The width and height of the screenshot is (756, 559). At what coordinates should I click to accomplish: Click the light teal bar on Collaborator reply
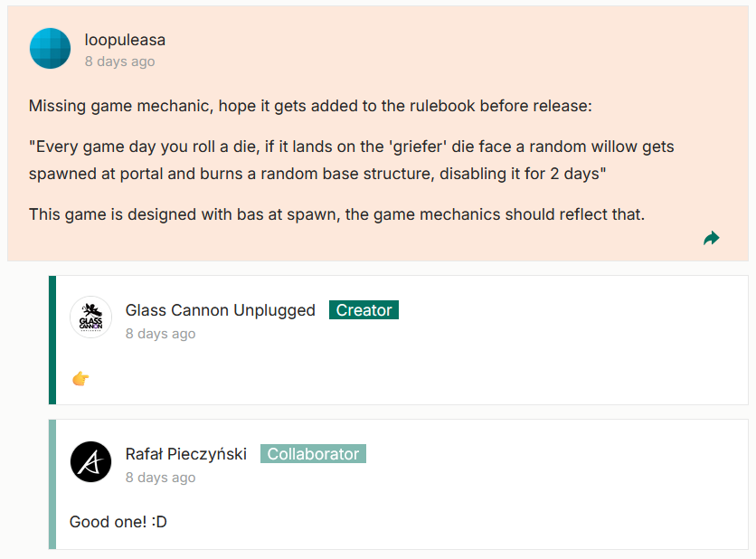52,484
